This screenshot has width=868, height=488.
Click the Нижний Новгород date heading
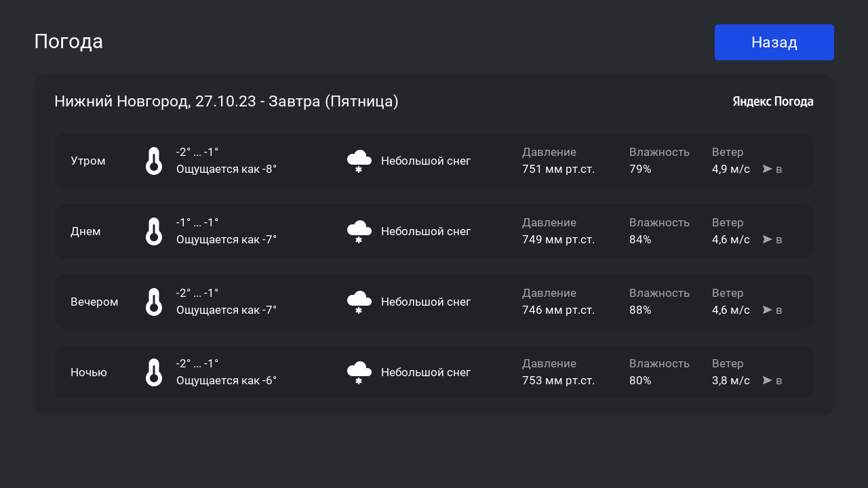[226, 102]
